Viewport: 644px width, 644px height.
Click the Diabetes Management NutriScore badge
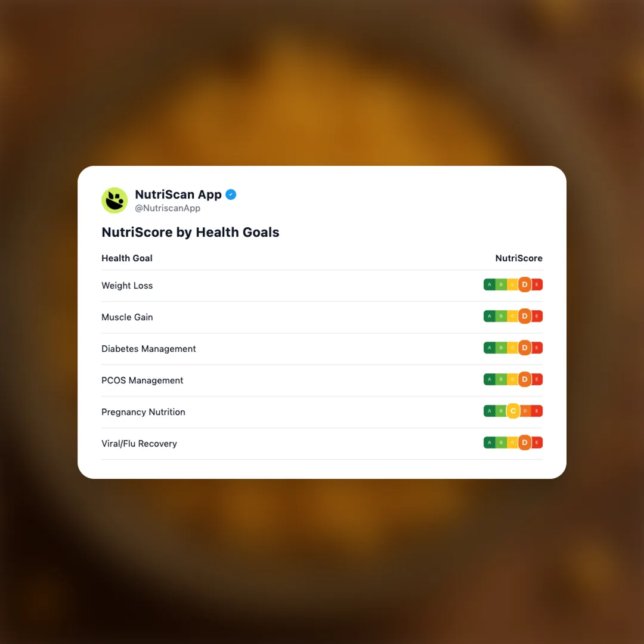513,348
